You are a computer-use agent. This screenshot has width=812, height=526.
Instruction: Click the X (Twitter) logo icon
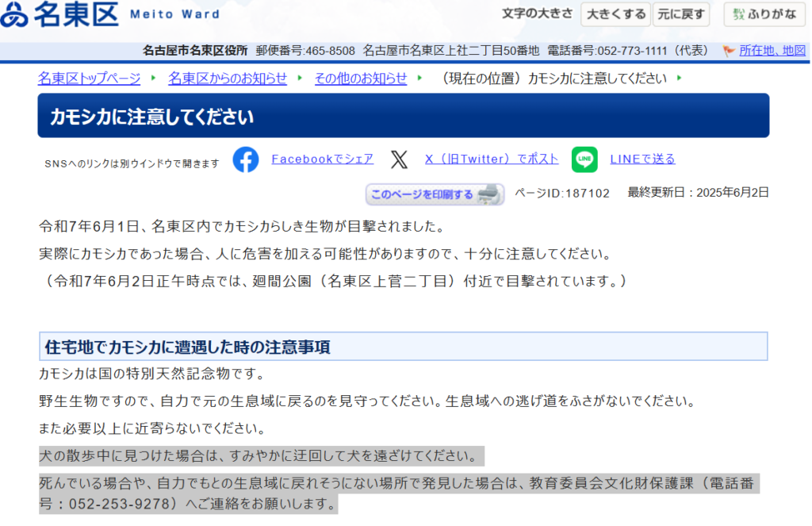click(x=399, y=159)
